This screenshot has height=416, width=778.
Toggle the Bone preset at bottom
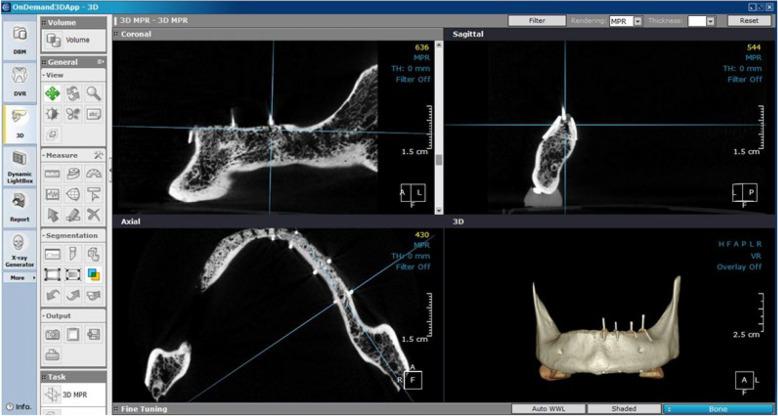(x=718, y=409)
